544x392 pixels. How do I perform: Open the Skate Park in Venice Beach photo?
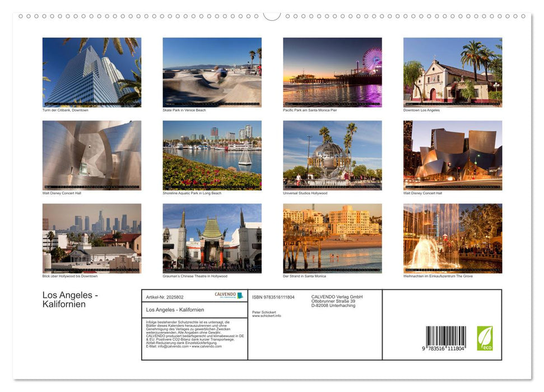pyautogui.click(x=212, y=72)
